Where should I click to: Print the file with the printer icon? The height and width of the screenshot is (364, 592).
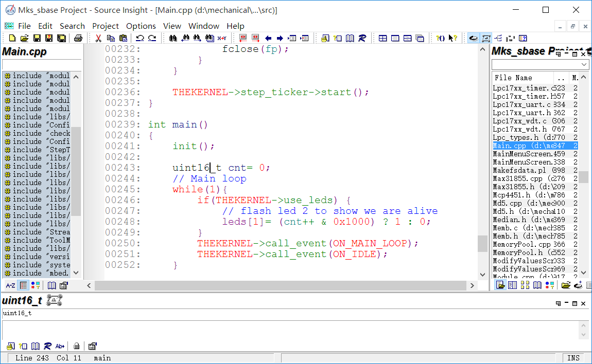[78, 38]
